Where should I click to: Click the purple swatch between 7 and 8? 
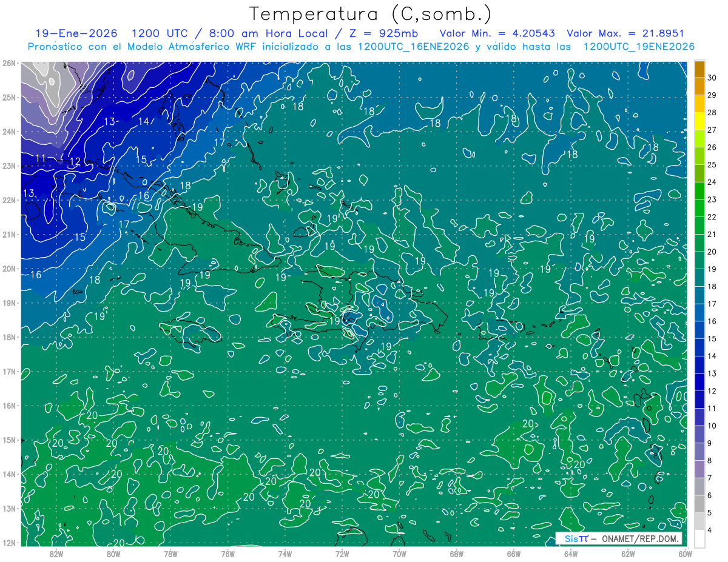pyautogui.click(x=700, y=469)
